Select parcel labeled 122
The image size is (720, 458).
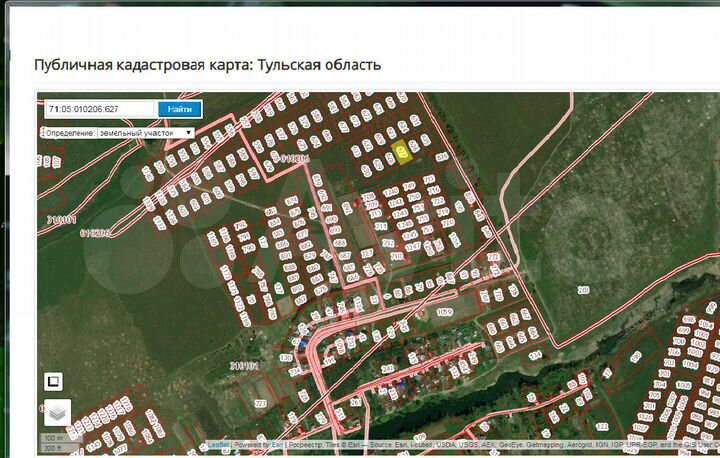[x=602, y=427]
